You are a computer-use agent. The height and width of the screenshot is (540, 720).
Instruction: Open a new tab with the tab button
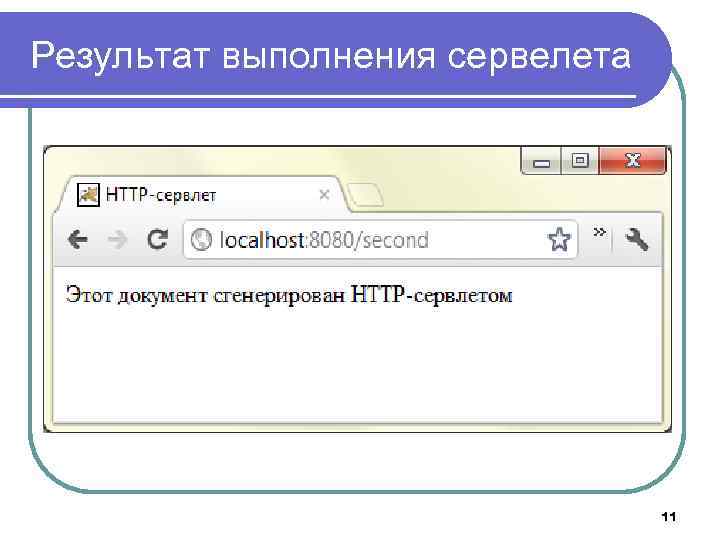click(x=366, y=195)
